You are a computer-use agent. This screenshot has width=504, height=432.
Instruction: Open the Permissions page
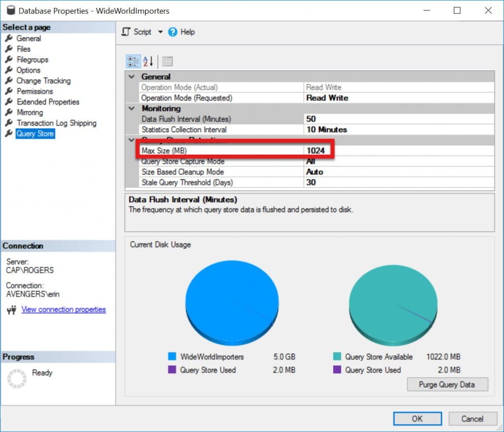(x=35, y=91)
